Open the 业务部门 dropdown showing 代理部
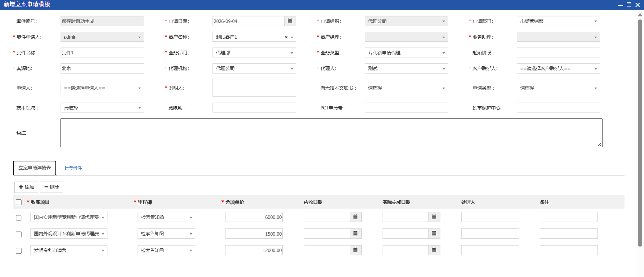 point(254,53)
